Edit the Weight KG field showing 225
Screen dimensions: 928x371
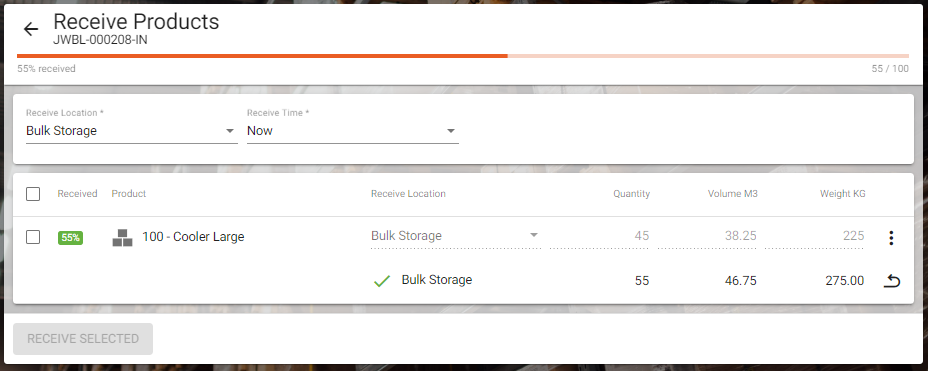click(x=814, y=236)
